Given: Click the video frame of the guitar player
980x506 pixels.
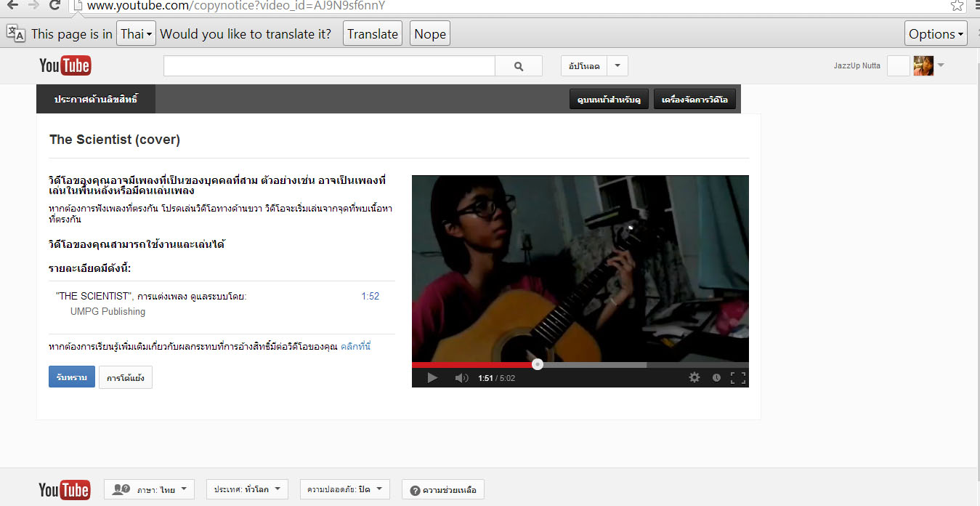Looking at the screenshot, I should coord(580,268).
